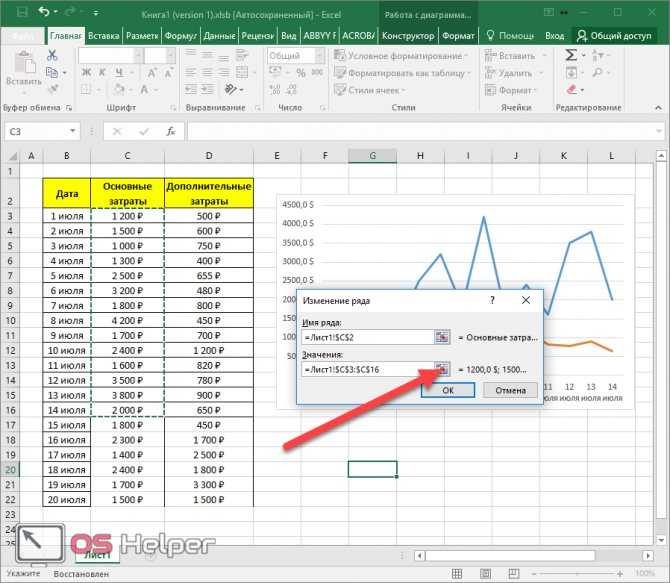Click the Paste clipboard icon

tap(24, 63)
